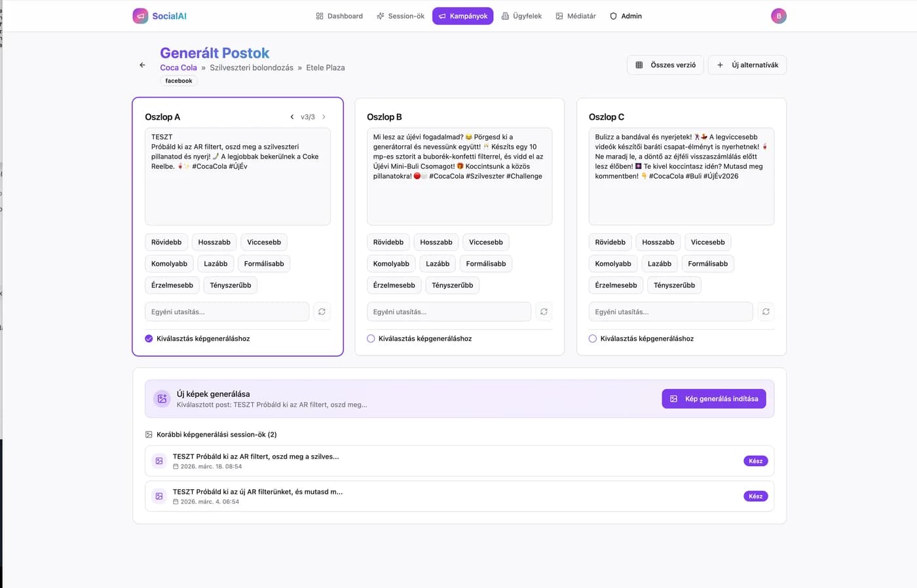Screen dimensions: 917x588
Task: Open the Coca Cola breadcrumb link
Action: (179, 67)
